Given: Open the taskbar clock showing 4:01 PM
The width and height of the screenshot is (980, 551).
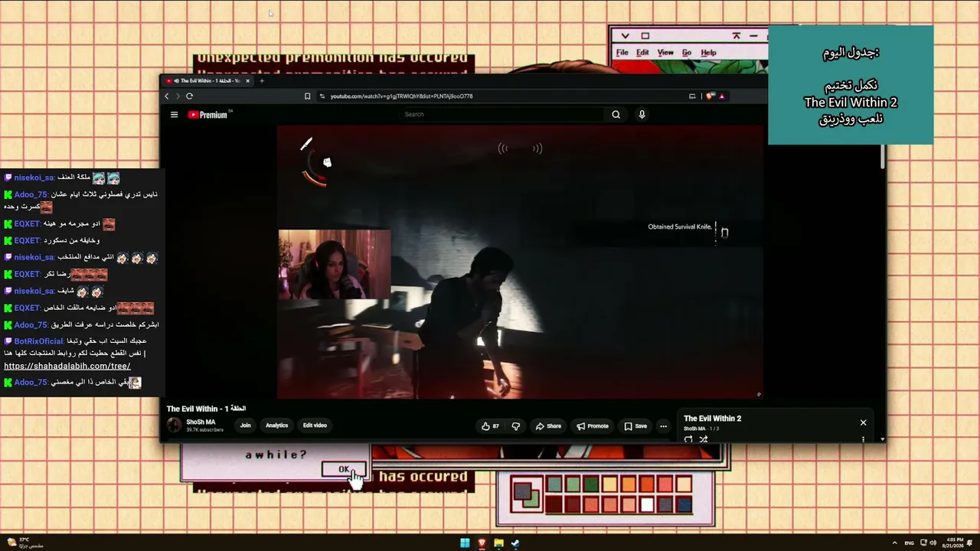Looking at the screenshot, I should pyautogui.click(x=953, y=543).
